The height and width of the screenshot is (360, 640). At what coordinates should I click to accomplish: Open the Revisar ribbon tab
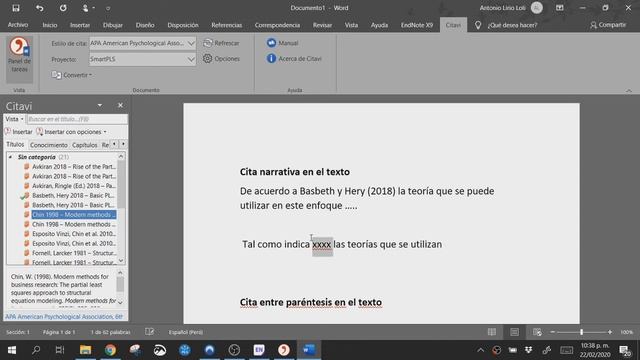tap(322, 25)
